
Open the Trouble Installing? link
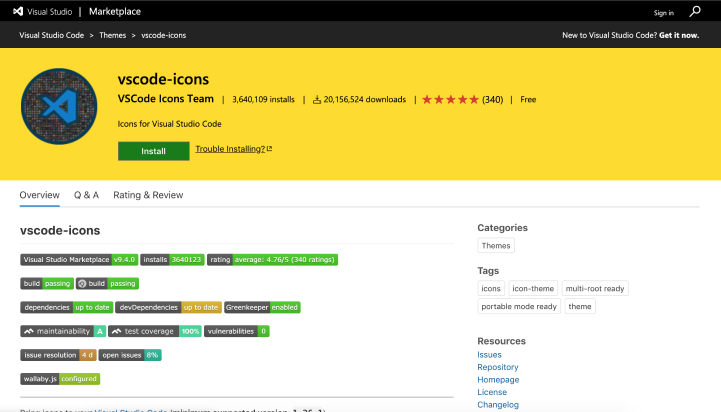point(230,149)
